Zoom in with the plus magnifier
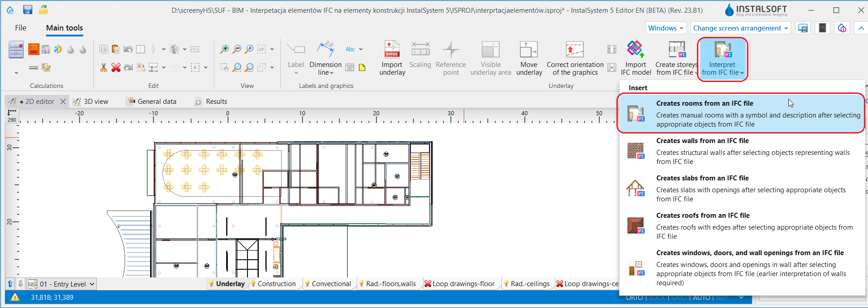Screen dimensions: 868x308 click(x=224, y=49)
